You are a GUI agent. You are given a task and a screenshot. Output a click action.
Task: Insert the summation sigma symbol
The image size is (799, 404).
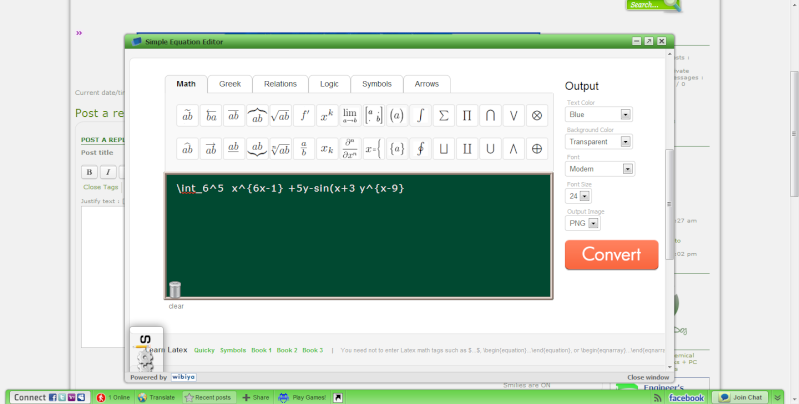[443, 116]
